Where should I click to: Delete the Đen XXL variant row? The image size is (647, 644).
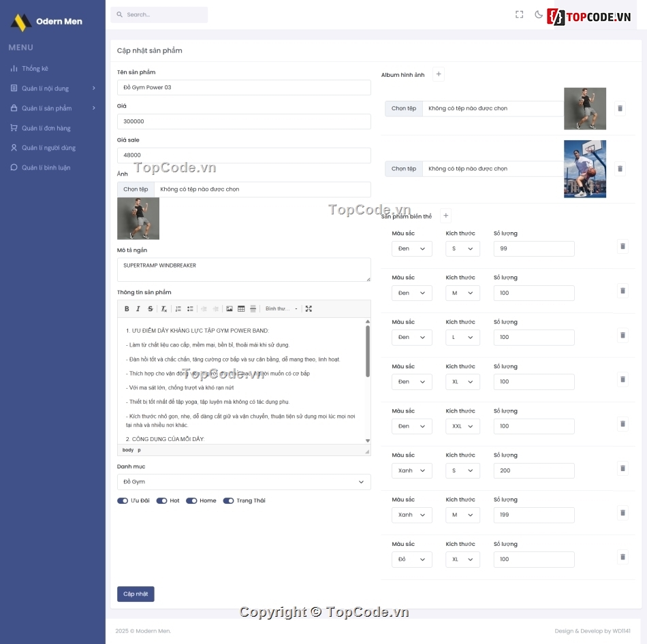[x=622, y=424]
